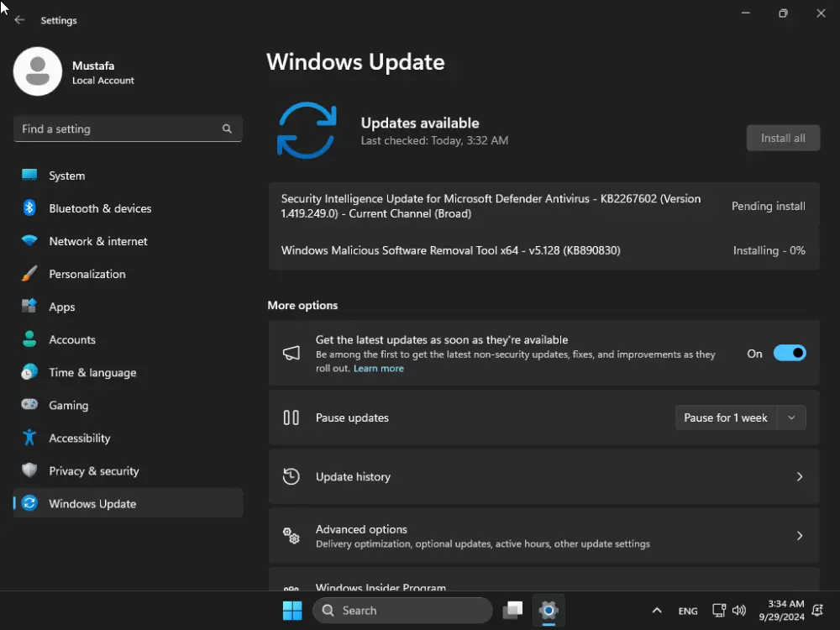Click the Windows Update sync icon in sidebar
The image size is (840, 630).
(x=29, y=503)
